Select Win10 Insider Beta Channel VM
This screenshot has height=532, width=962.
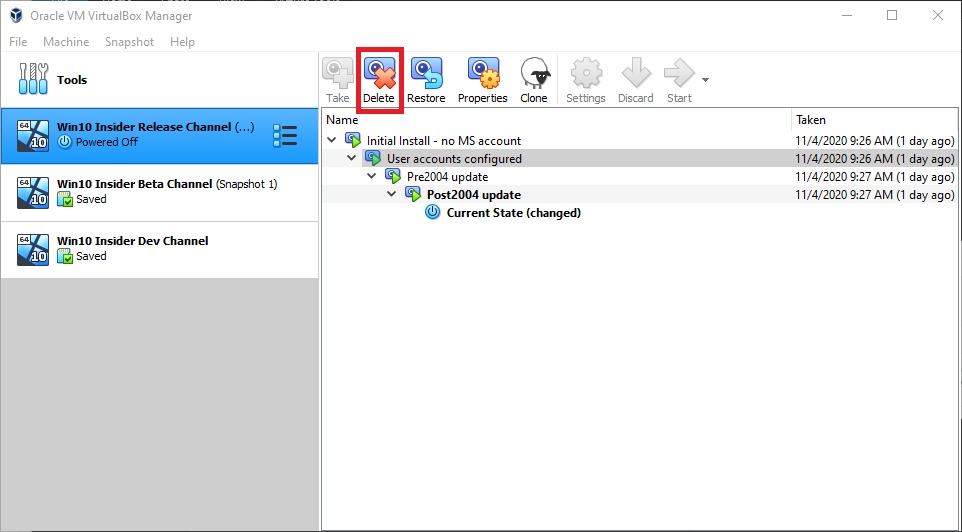[160, 193]
